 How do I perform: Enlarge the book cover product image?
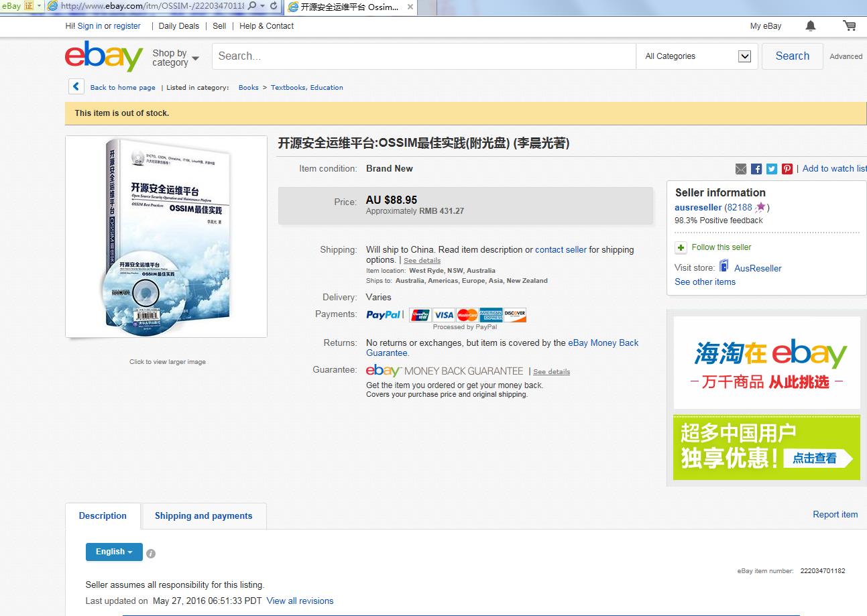click(x=166, y=237)
